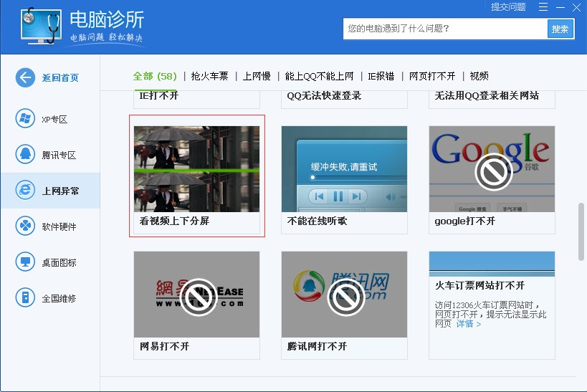Screen dimensions: 587x392
Task: Click the 搜索 search button
Action: tap(560, 29)
